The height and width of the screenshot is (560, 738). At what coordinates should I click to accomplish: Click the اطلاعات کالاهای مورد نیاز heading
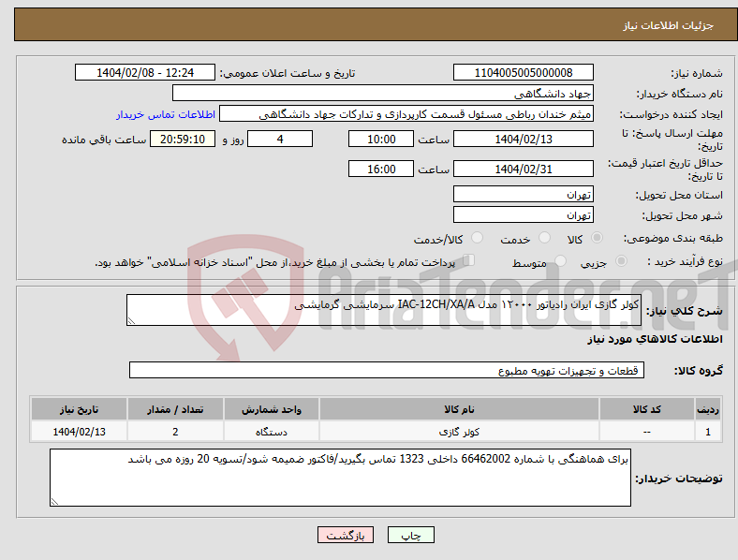pos(655,339)
